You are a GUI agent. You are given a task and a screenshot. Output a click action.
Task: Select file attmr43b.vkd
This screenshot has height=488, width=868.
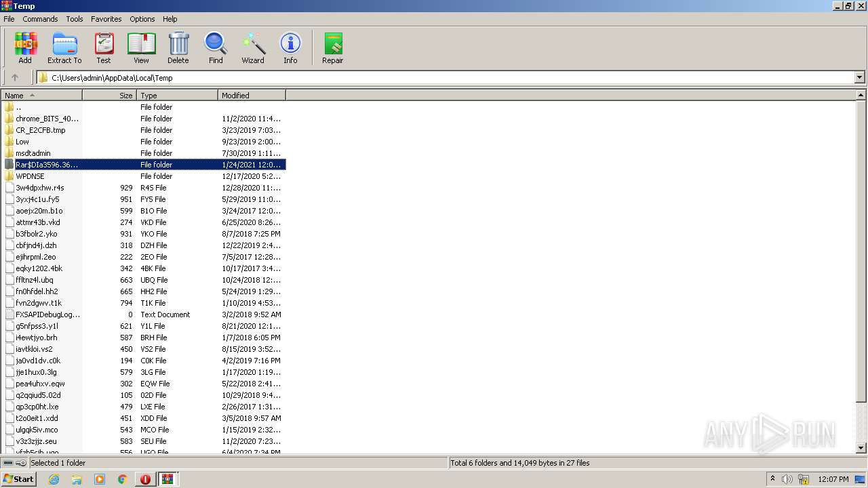[x=144, y=222]
